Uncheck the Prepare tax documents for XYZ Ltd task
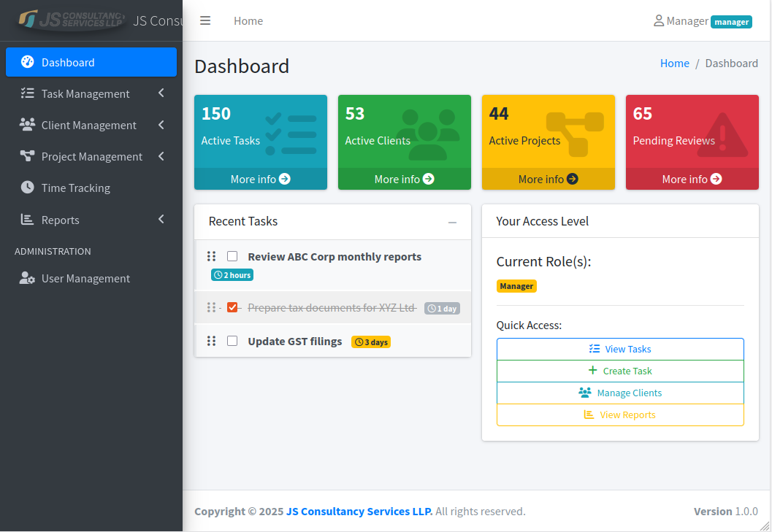Screen dimensions: 772x532 pos(233,307)
